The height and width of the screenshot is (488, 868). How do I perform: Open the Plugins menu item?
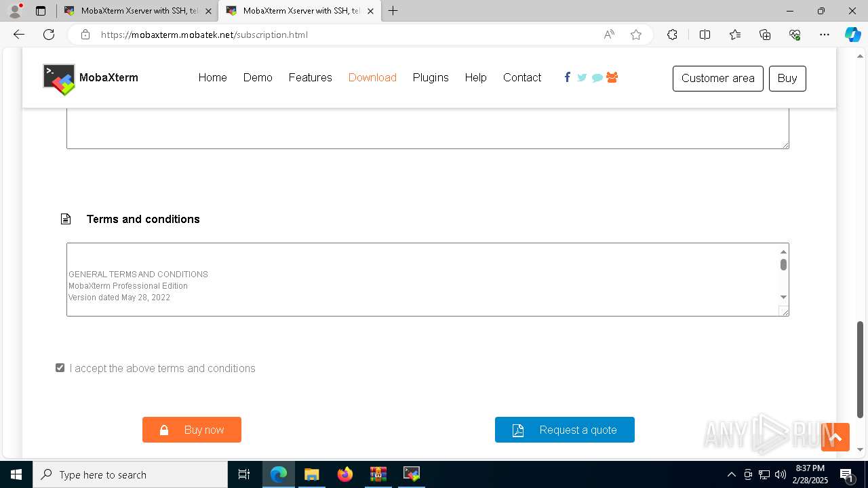pyautogui.click(x=431, y=77)
